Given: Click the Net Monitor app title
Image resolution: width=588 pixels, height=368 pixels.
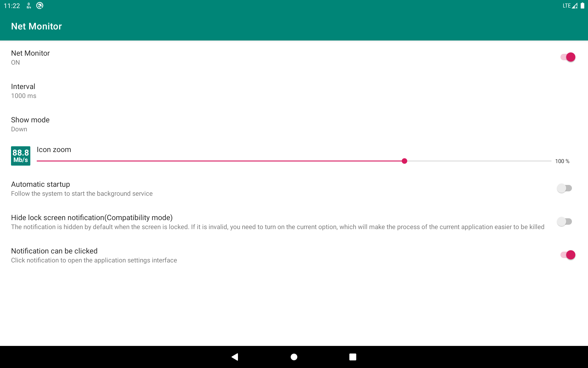Looking at the screenshot, I should [37, 26].
